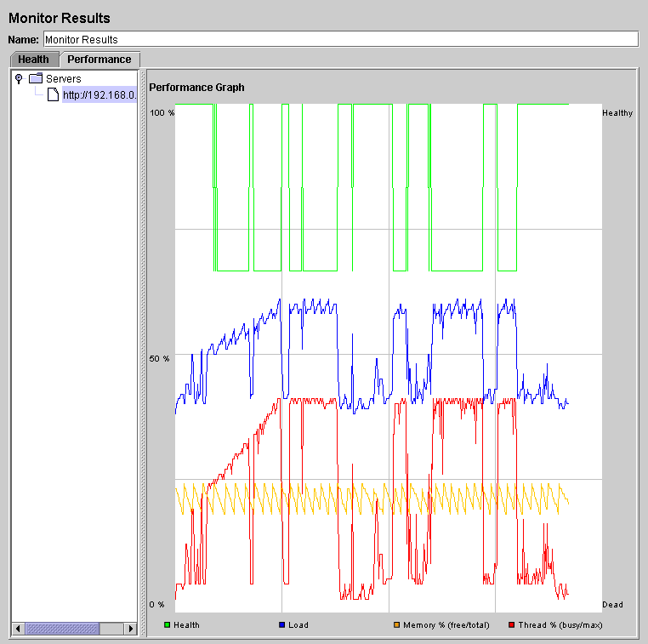Image resolution: width=648 pixels, height=644 pixels.
Task: Click the server tree horizontal scrollbar thumb
Action: click(x=62, y=629)
